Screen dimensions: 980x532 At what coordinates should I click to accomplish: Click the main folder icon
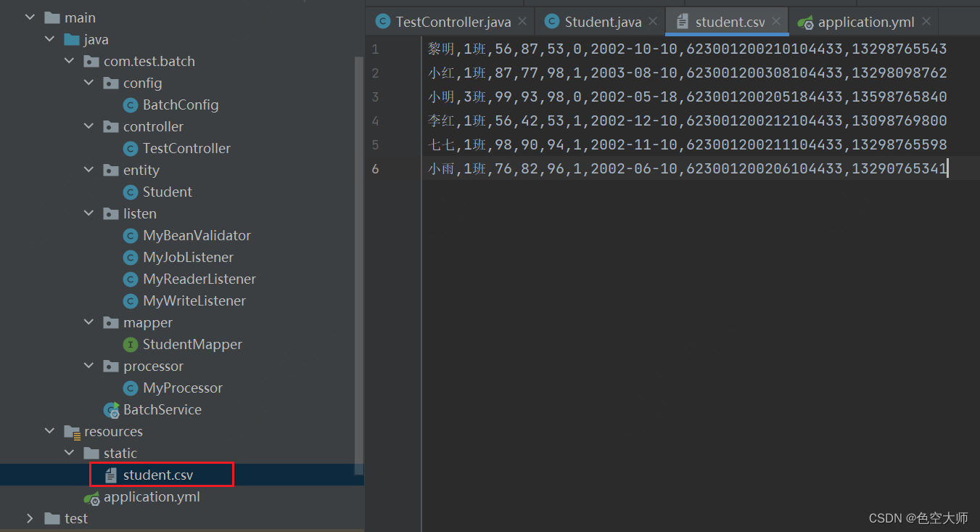[52, 17]
